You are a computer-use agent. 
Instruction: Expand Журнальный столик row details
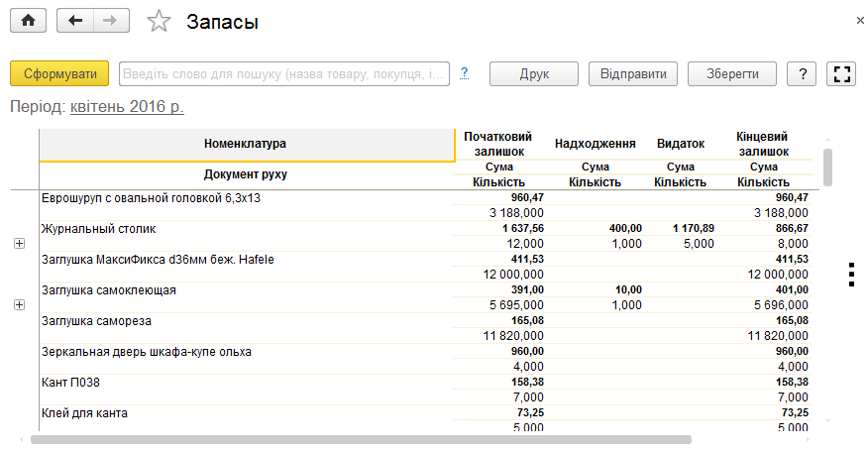tap(20, 243)
